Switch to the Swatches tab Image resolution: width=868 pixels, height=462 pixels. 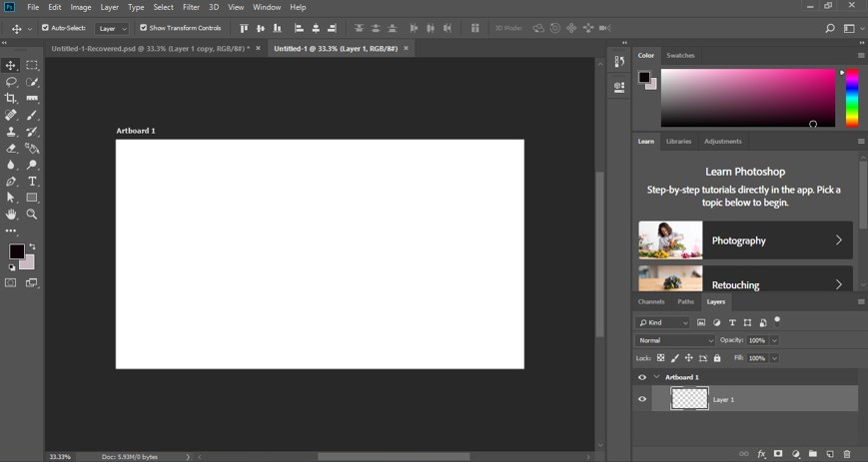click(680, 55)
